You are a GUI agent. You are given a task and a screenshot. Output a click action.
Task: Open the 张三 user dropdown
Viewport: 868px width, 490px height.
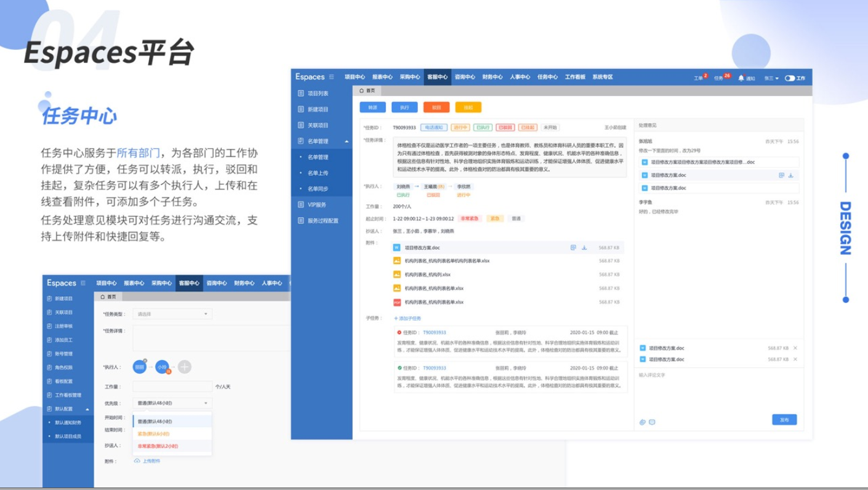(x=771, y=78)
